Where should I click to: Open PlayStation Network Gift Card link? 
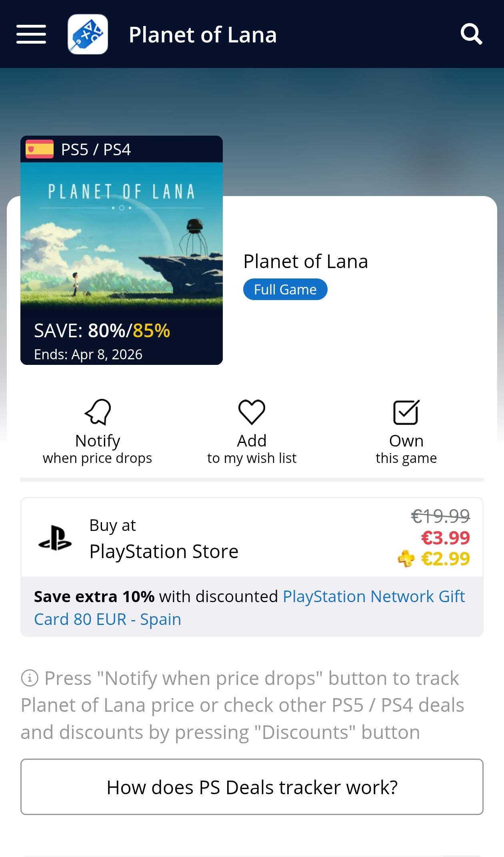click(374, 597)
